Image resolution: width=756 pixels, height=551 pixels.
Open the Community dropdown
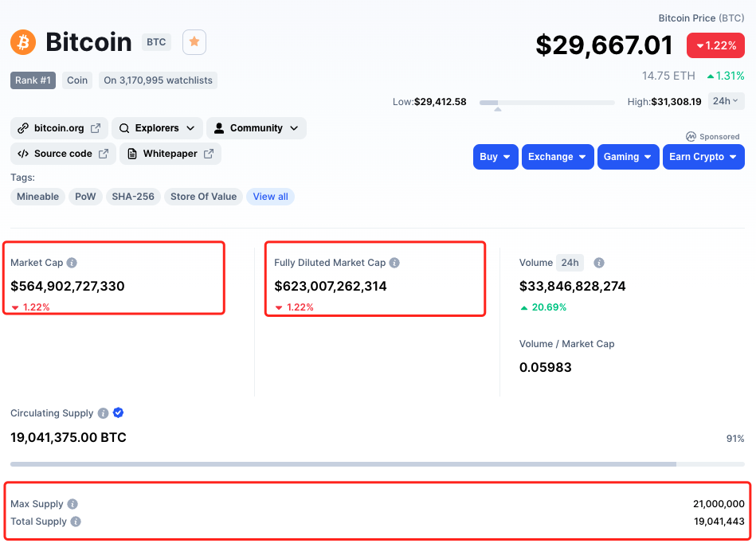point(257,128)
